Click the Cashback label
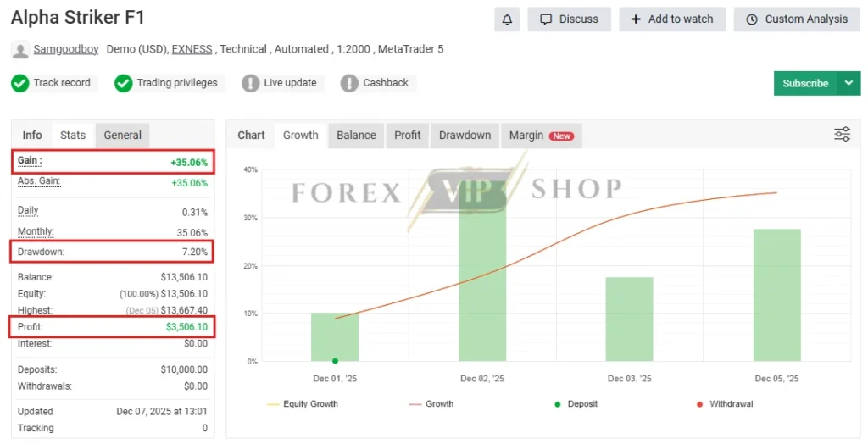868x444 pixels. [x=386, y=82]
